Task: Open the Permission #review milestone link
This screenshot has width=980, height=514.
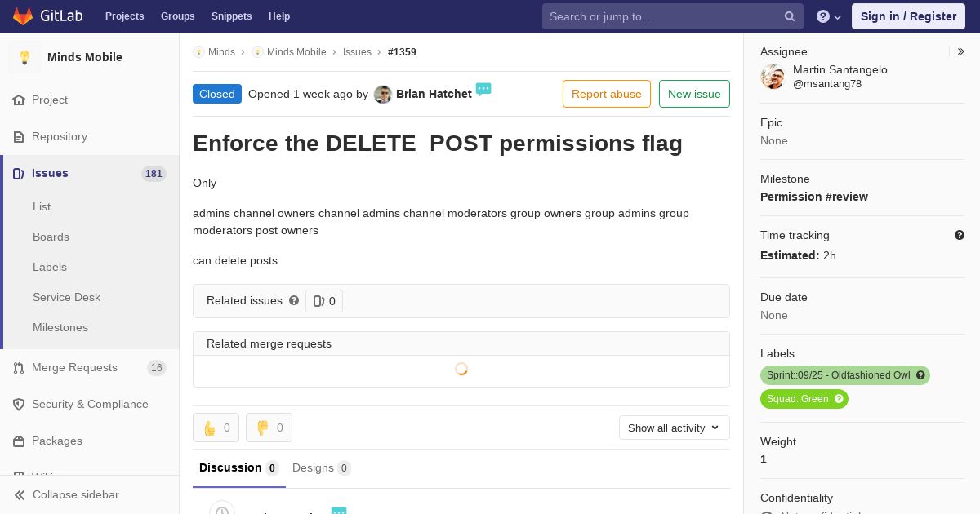Action: (x=814, y=197)
